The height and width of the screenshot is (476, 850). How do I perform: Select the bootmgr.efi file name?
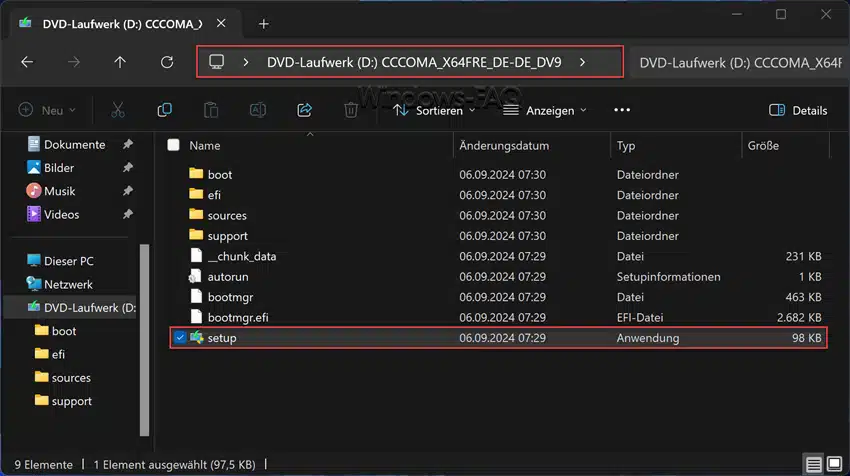(238, 317)
